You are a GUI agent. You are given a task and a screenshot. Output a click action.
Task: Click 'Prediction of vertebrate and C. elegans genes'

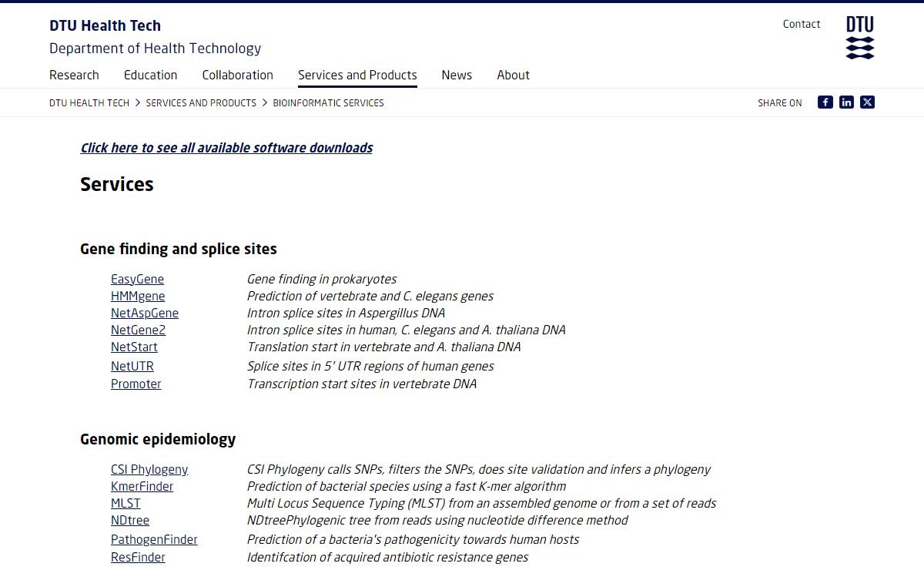point(370,296)
